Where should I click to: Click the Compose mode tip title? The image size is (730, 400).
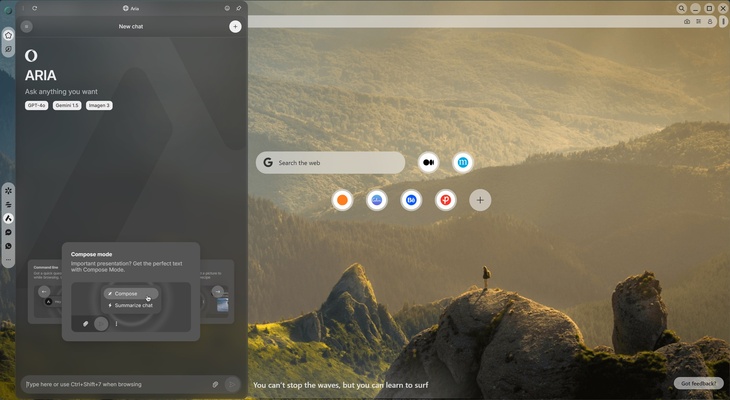(91, 254)
